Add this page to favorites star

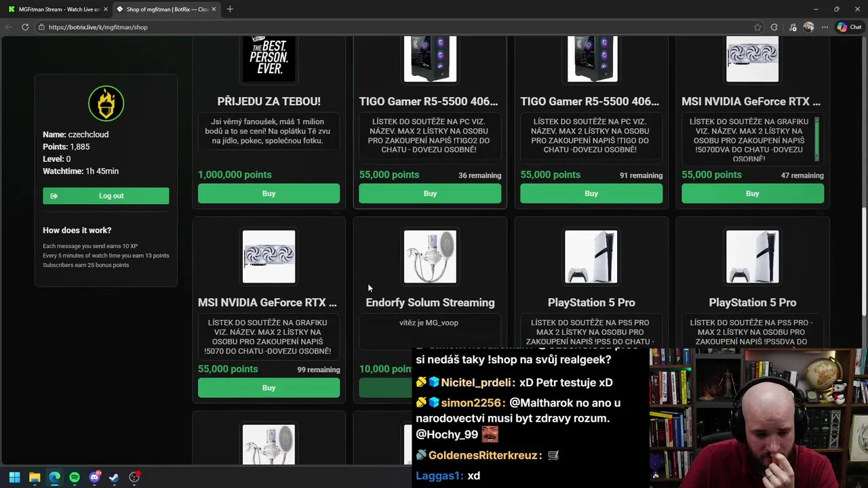[x=757, y=27]
